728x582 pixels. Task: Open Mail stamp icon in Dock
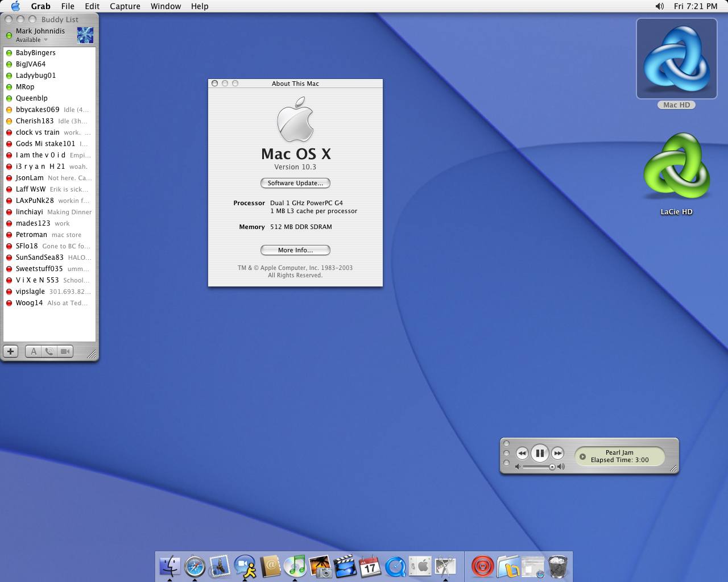click(x=220, y=566)
